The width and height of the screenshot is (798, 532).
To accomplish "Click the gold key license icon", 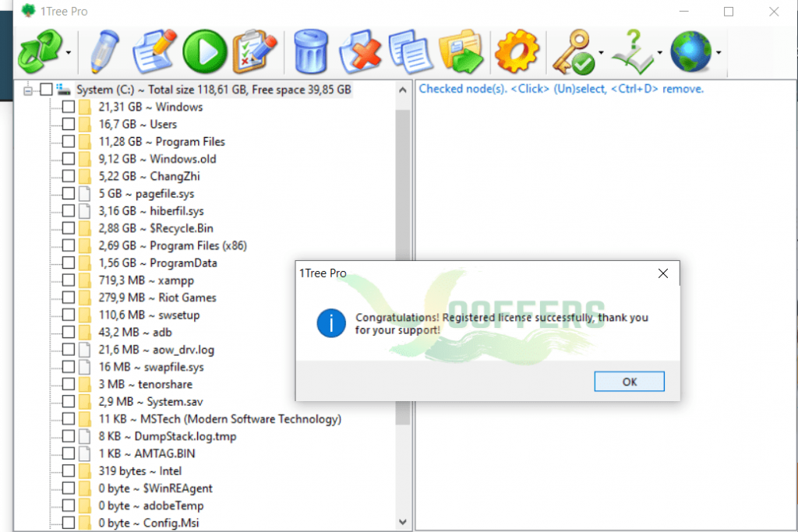I will tap(574, 51).
